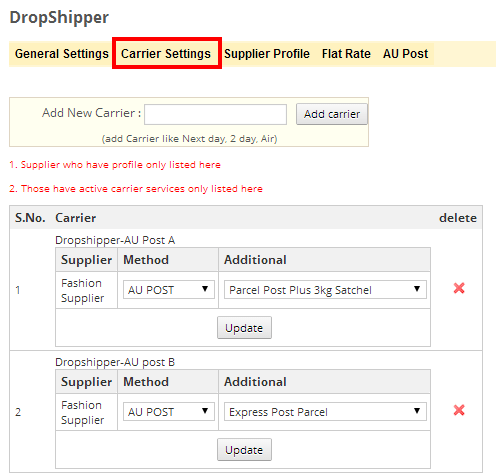Click the Carrier column header

tap(76, 218)
